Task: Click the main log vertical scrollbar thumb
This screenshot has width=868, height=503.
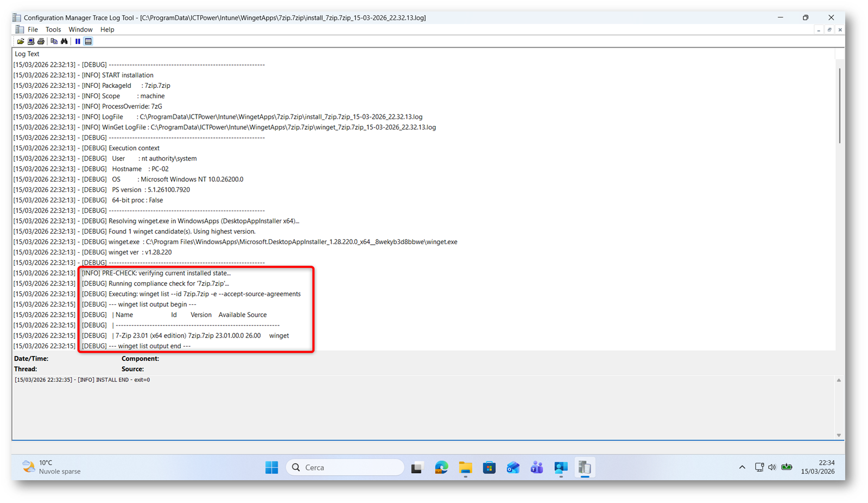Action: [840, 106]
